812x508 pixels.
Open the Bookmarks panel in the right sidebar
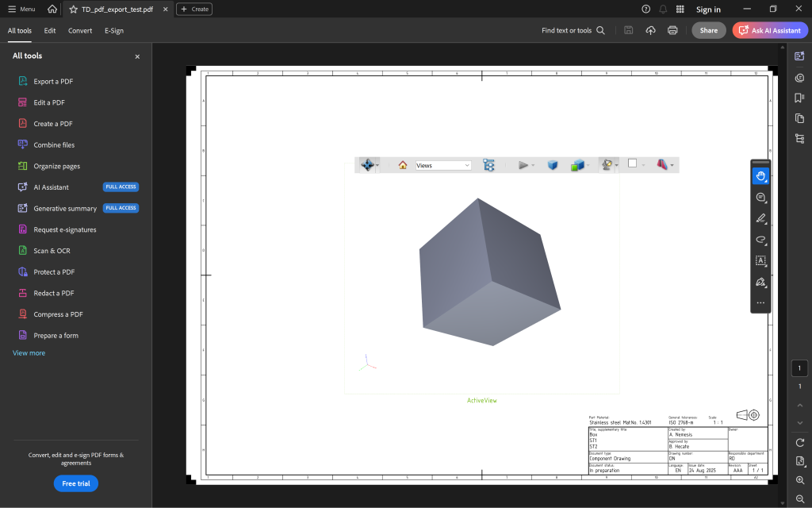point(799,98)
